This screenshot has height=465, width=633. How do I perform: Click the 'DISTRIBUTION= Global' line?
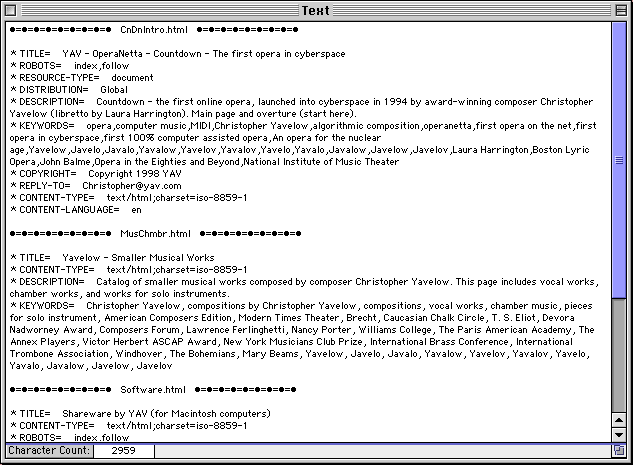click(69, 90)
